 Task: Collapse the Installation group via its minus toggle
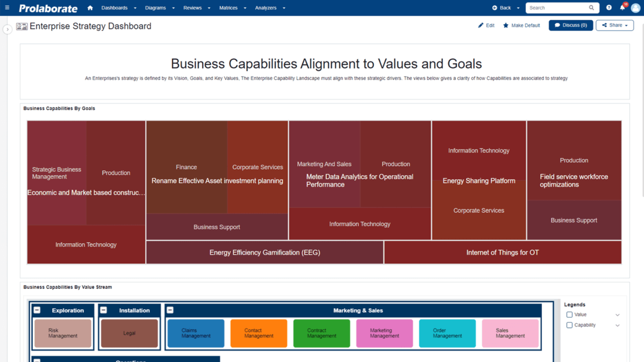coord(103,310)
